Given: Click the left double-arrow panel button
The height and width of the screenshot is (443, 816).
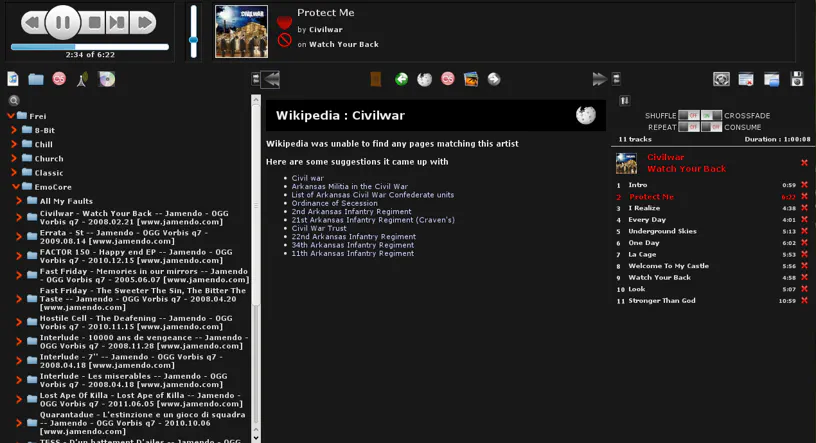Looking at the screenshot, I should click(x=271, y=79).
